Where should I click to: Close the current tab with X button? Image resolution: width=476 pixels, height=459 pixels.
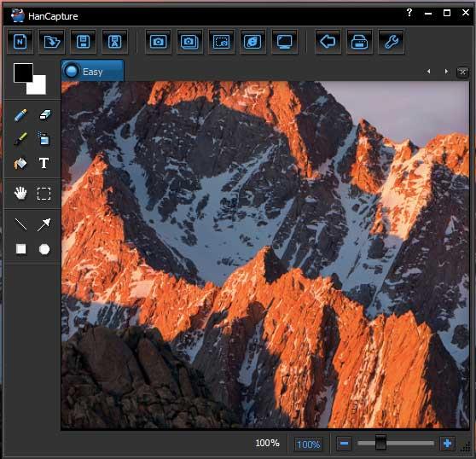(x=462, y=73)
